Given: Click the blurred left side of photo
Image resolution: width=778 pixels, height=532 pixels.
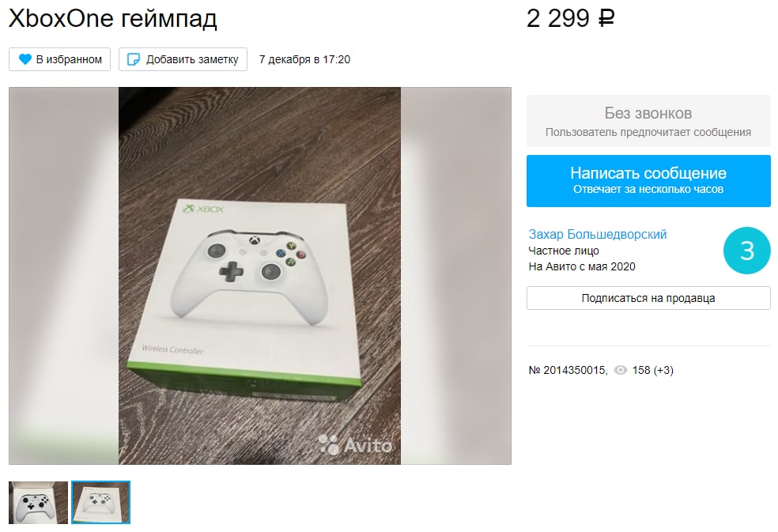Looking at the screenshot, I should tap(63, 276).
